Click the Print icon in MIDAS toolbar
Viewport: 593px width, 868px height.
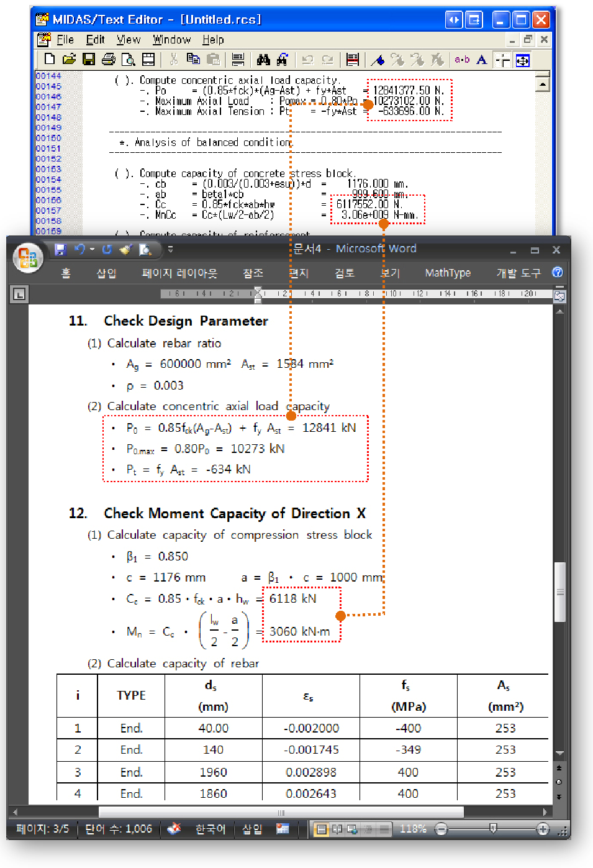tap(109, 59)
